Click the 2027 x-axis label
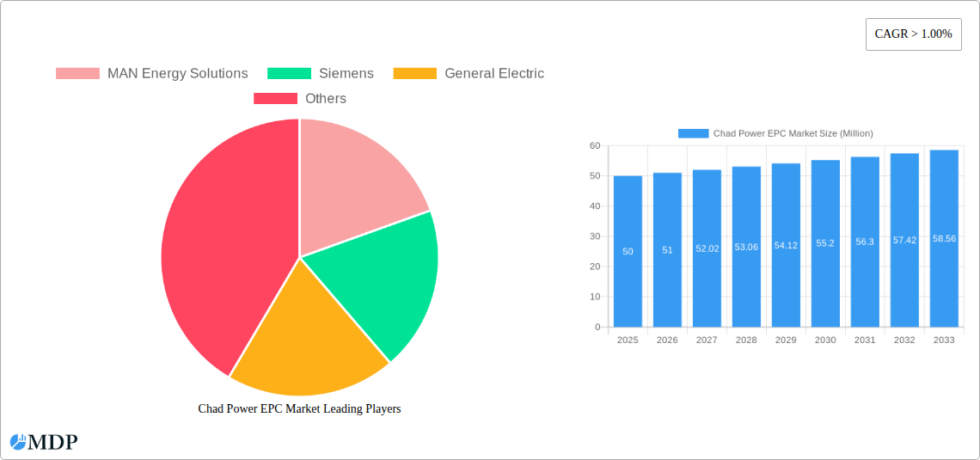Viewport: 980px width, 460px height. pyautogui.click(x=707, y=340)
